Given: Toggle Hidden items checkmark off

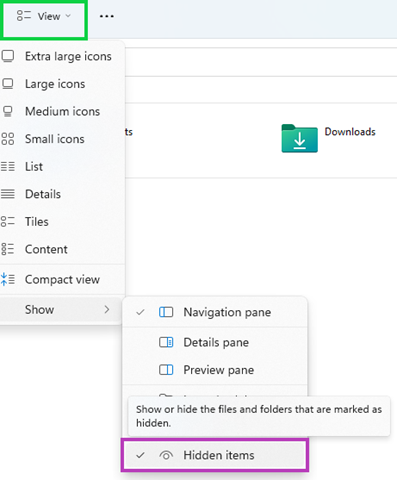Looking at the screenshot, I should [x=141, y=455].
